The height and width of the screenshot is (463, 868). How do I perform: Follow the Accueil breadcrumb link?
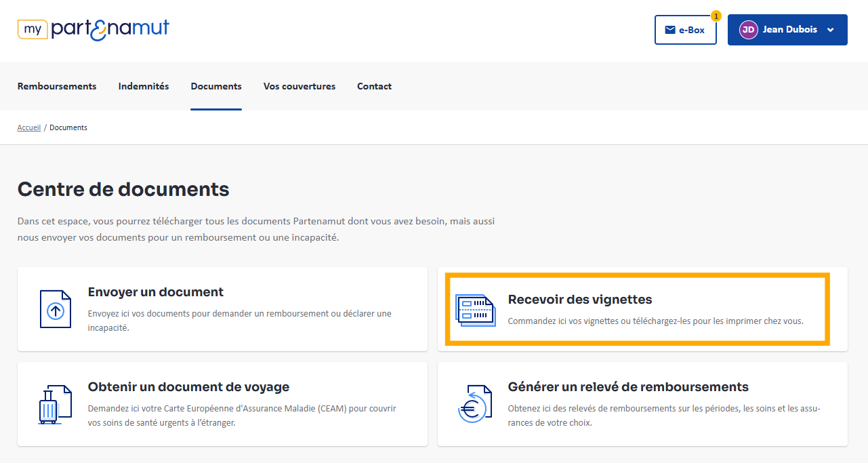29,127
